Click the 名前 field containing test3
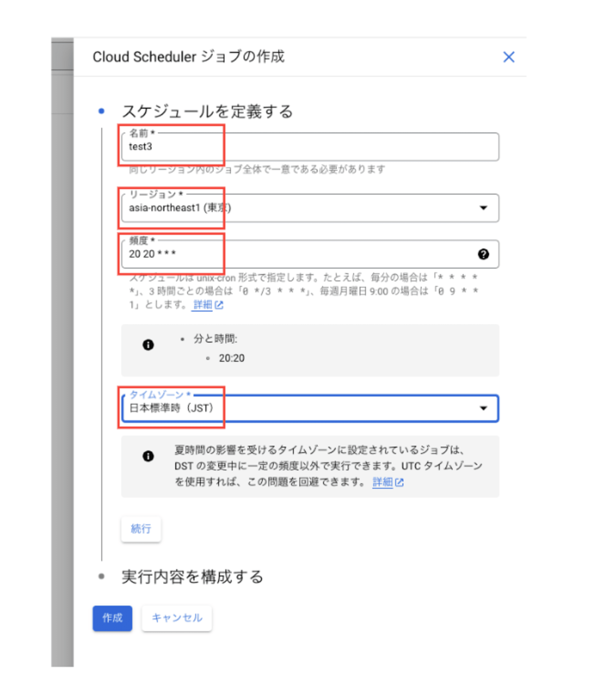Image resolution: width=616 pixels, height=697 pixels. coord(310,147)
